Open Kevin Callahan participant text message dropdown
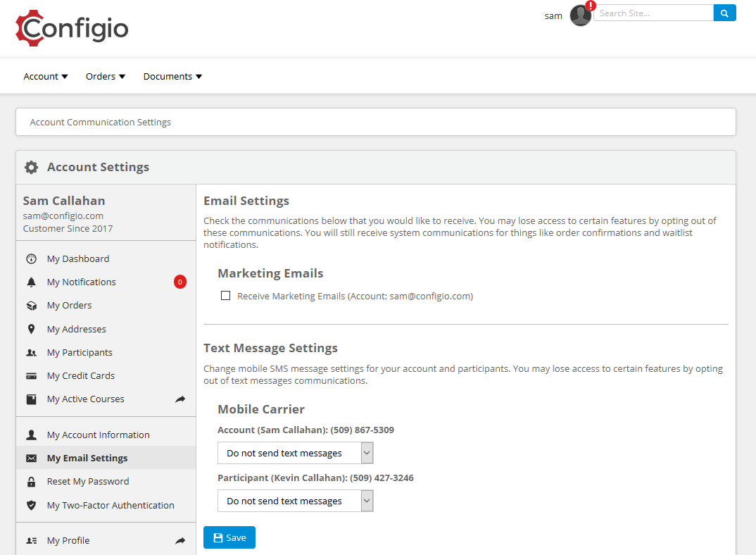This screenshot has width=756, height=555. 295,501
